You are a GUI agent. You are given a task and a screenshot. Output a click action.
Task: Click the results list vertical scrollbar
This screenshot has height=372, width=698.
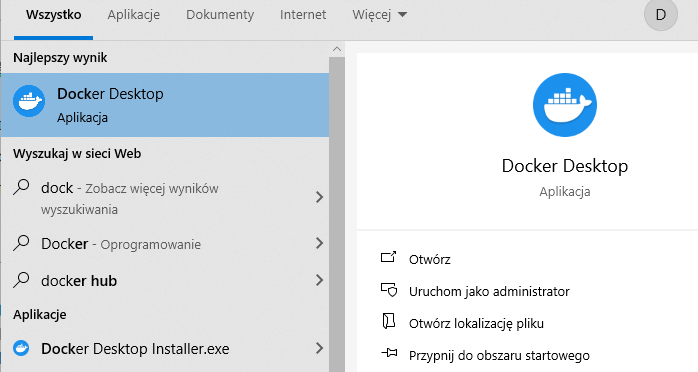click(x=337, y=214)
